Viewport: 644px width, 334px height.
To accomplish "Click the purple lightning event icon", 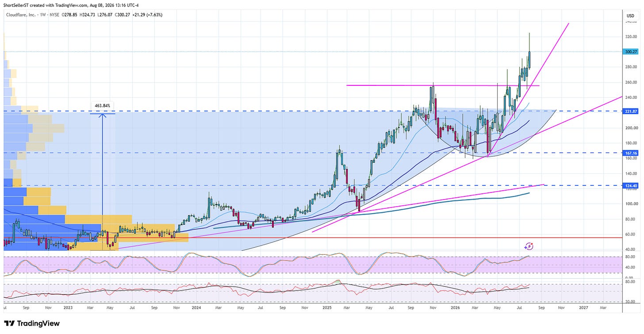I will pos(529,246).
